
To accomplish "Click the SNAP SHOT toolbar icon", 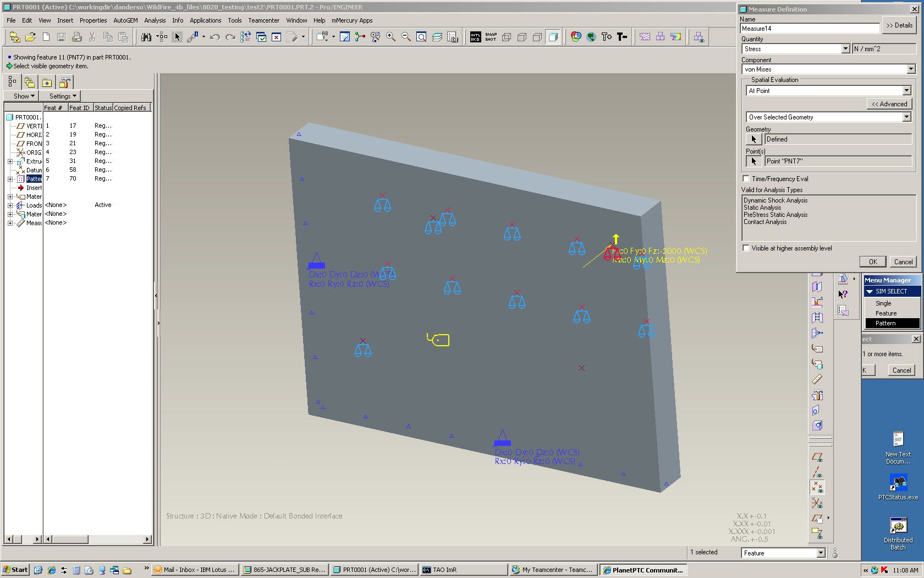I will pyautogui.click(x=491, y=37).
